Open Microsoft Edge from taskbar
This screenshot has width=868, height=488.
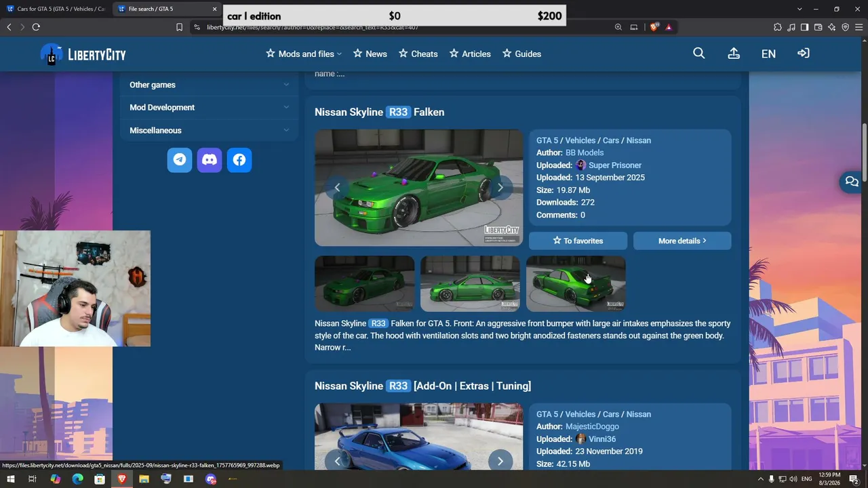[77, 479]
